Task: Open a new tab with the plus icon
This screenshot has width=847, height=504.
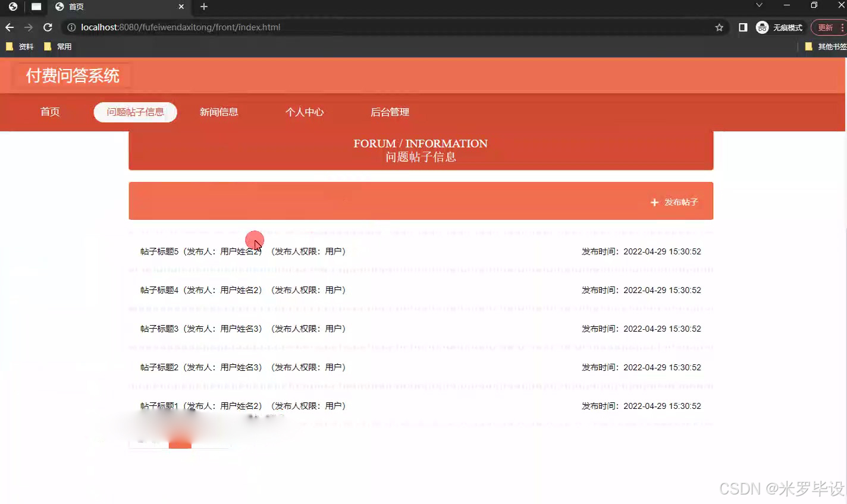Action: click(204, 7)
